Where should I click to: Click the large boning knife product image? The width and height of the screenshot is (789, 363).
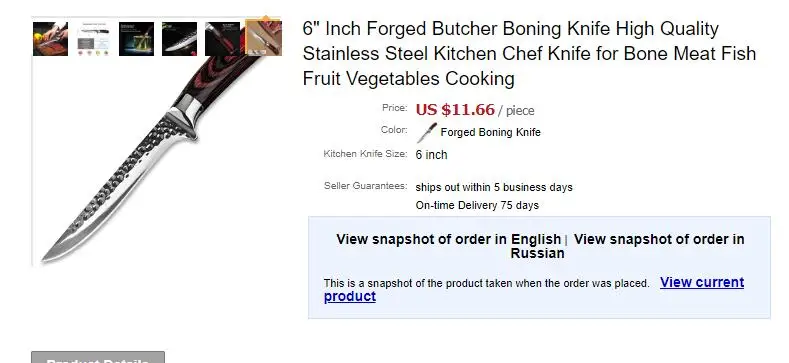(157, 151)
